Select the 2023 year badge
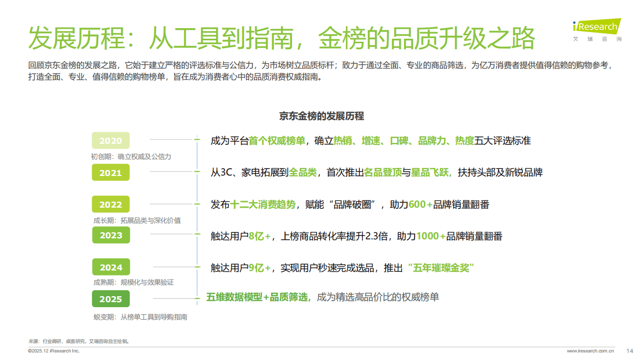 pyautogui.click(x=110, y=235)
